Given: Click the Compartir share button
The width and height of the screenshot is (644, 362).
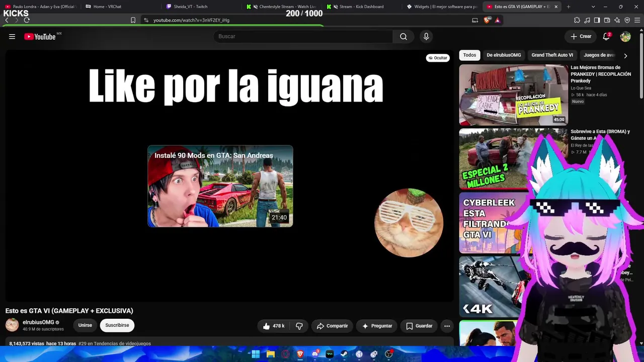Looking at the screenshot, I should point(332,326).
